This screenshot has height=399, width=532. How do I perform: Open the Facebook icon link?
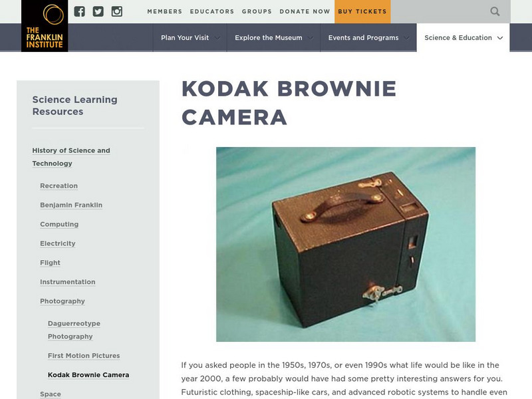click(79, 11)
